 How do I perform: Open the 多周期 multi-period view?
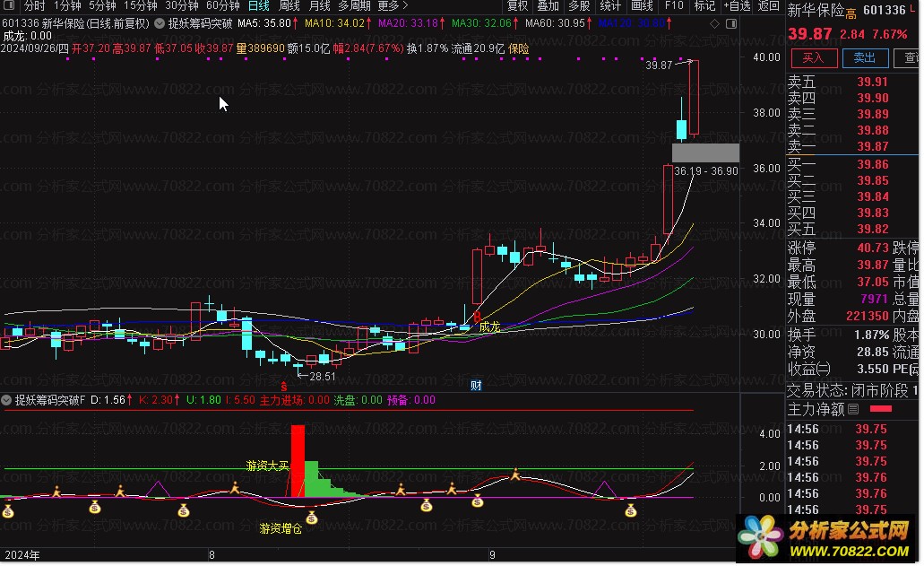(354, 6)
